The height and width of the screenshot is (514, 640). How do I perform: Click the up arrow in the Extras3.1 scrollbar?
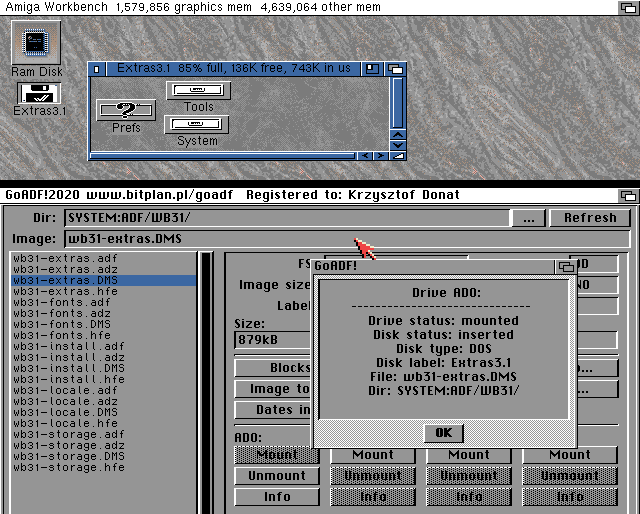click(398, 135)
